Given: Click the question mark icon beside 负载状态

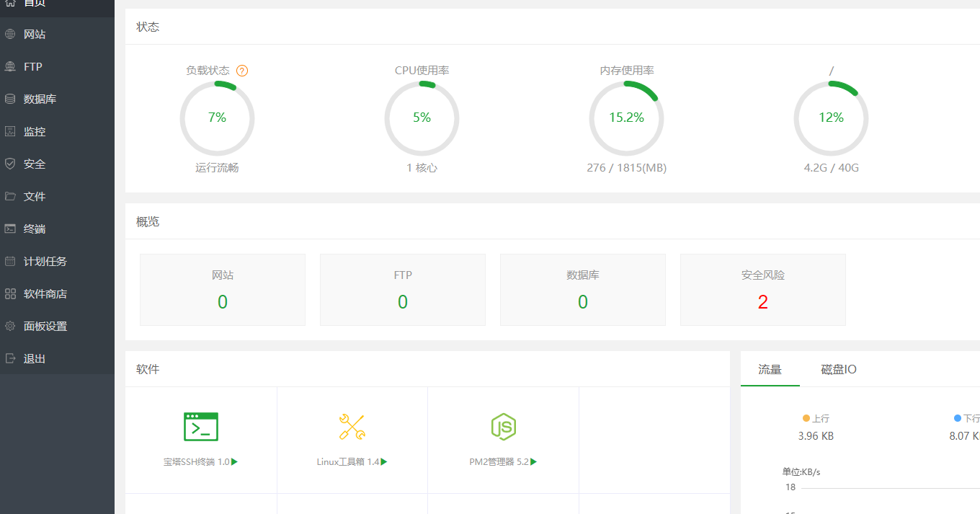Looking at the screenshot, I should pyautogui.click(x=242, y=71).
